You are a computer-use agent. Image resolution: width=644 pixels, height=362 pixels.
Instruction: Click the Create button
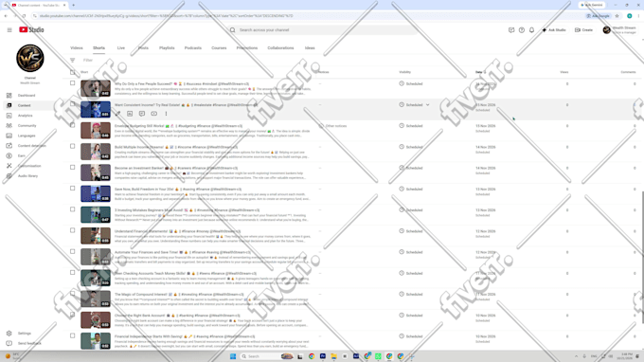(583, 30)
